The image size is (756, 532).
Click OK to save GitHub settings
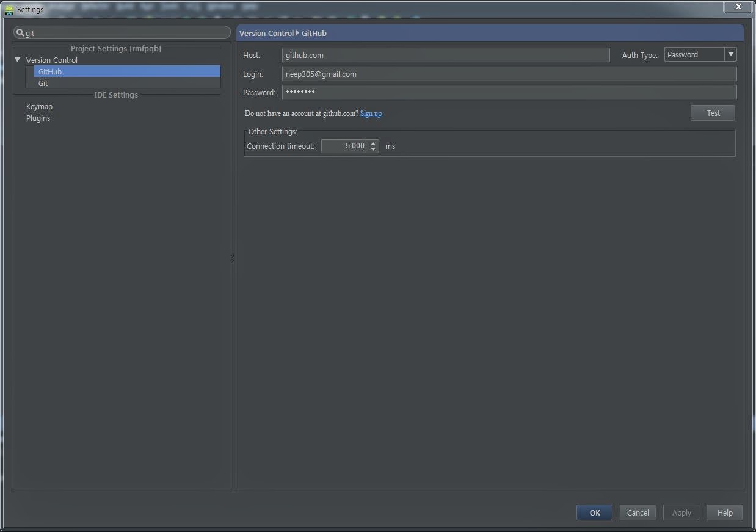point(594,512)
